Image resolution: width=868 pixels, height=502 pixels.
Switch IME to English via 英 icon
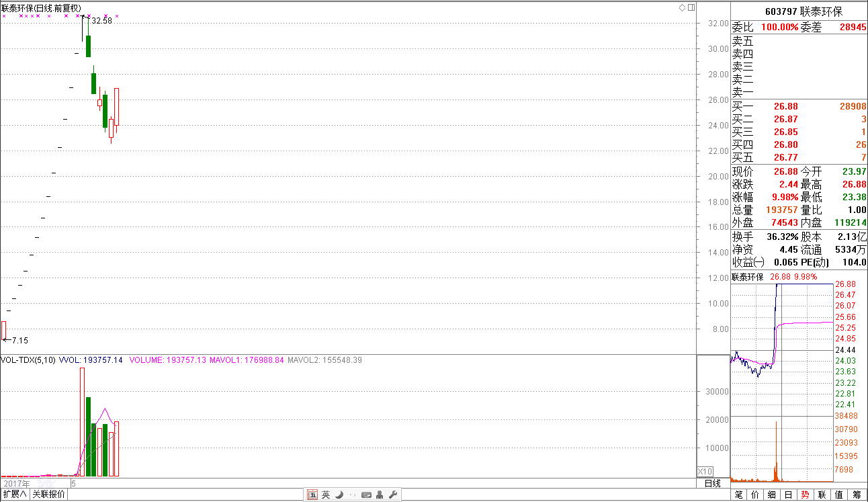coord(326,495)
